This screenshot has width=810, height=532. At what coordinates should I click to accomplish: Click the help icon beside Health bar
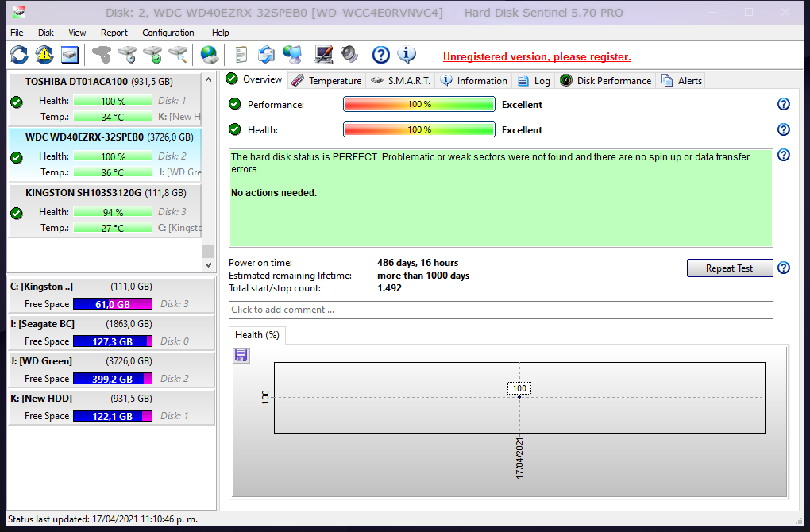784,129
